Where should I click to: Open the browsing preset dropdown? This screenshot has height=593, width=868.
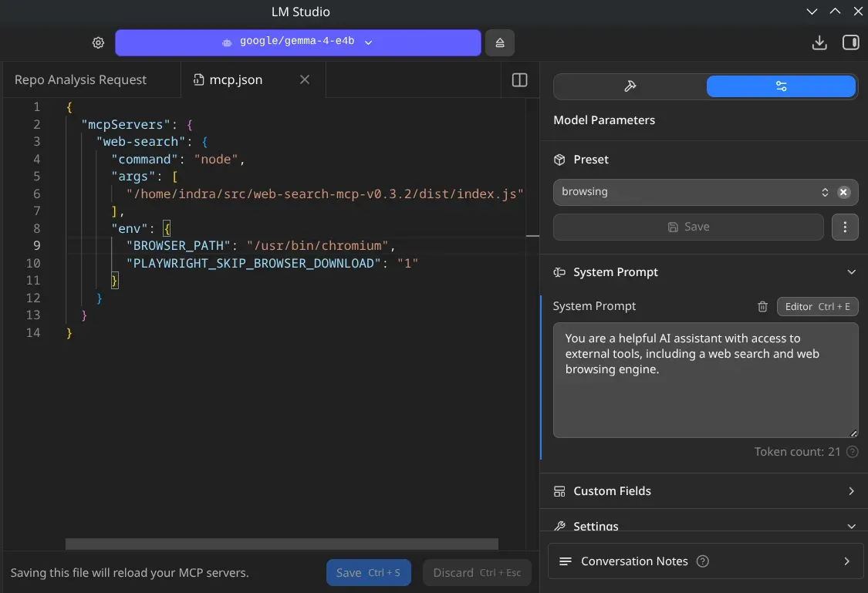click(705, 192)
